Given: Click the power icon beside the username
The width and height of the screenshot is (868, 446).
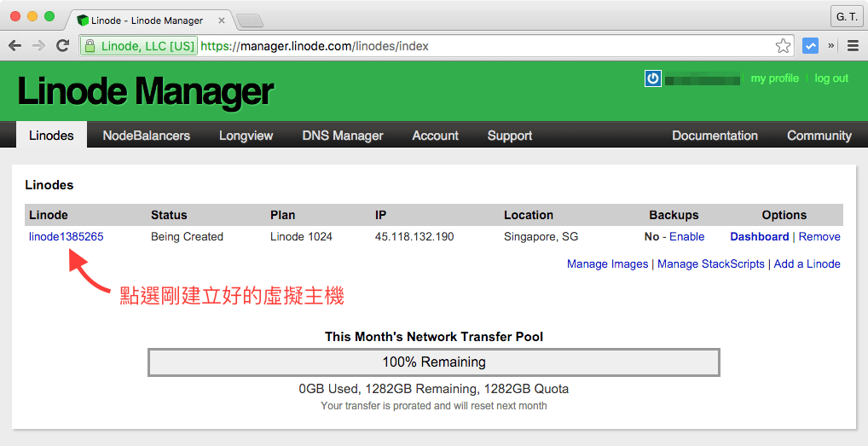Looking at the screenshot, I should click(x=652, y=78).
